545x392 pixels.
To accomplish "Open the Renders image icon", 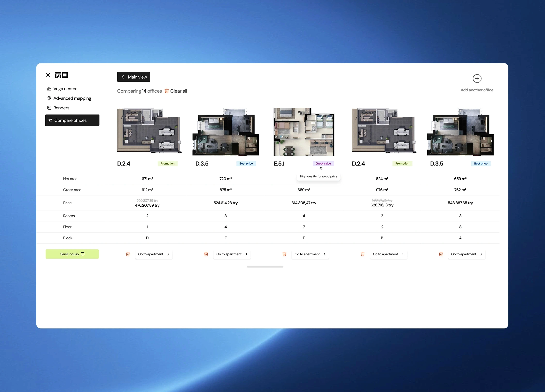I will pyautogui.click(x=49, y=108).
